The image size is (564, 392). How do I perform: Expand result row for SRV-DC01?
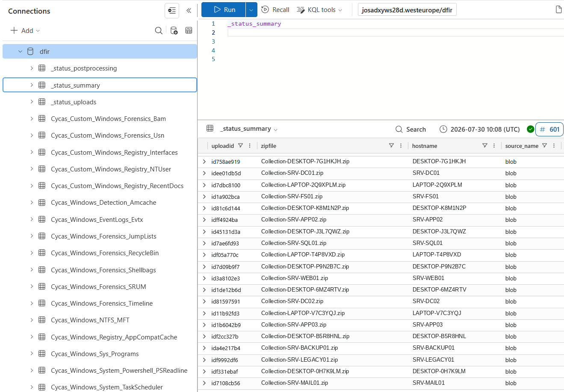click(204, 173)
